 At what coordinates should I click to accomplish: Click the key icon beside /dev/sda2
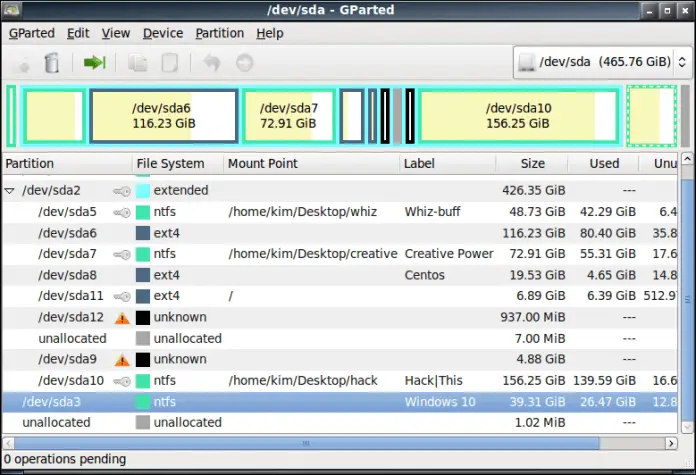pos(122,191)
